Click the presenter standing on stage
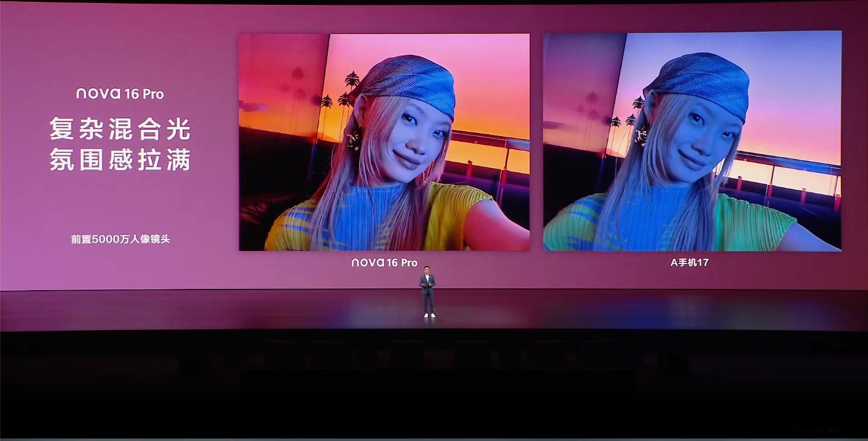Image resolution: width=868 pixels, height=441 pixels. 427,292
